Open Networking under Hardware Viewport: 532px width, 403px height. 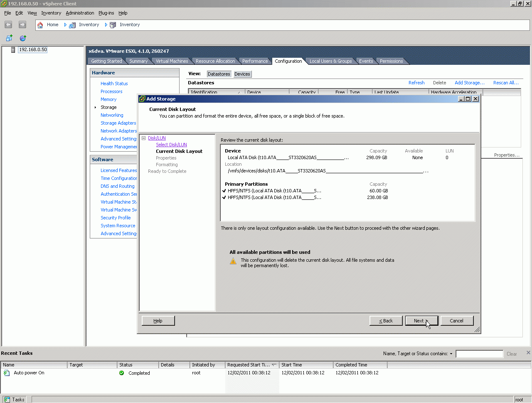point(112,115)
